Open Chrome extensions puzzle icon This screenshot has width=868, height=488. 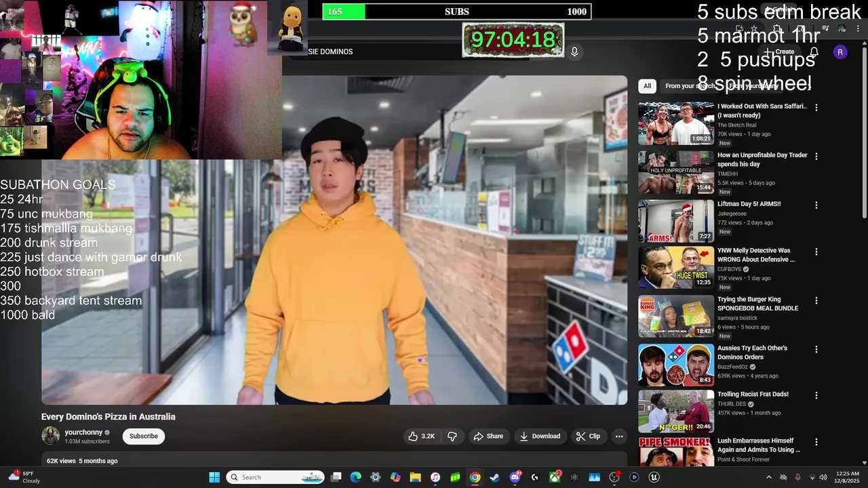pos(777,29)
